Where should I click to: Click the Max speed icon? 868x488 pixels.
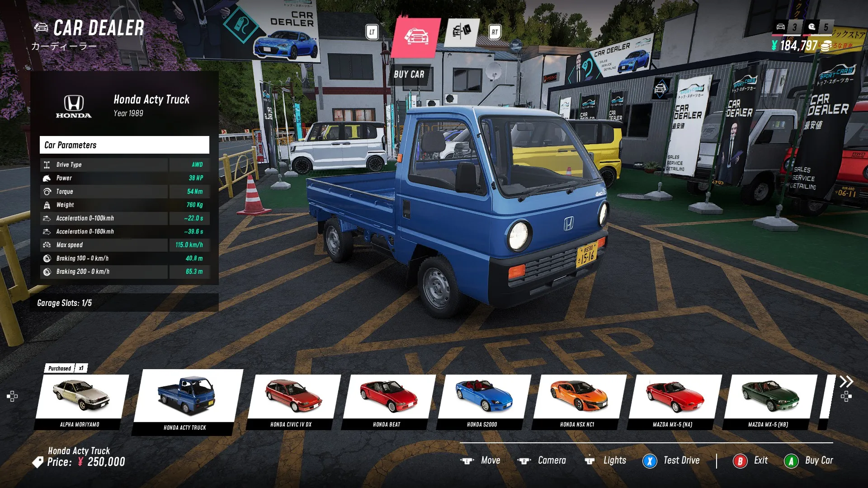[47, 245]
